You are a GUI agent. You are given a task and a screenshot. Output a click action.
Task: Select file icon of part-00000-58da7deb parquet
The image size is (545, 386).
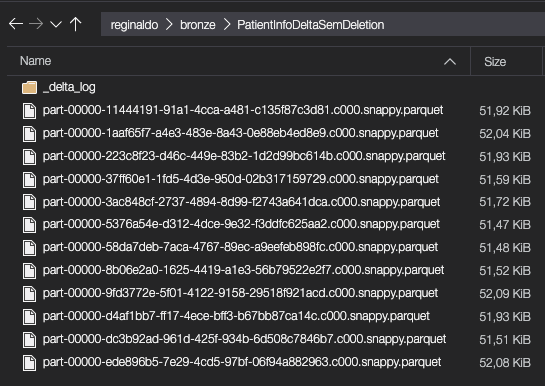pyautogui.click(x=29, y=248)
